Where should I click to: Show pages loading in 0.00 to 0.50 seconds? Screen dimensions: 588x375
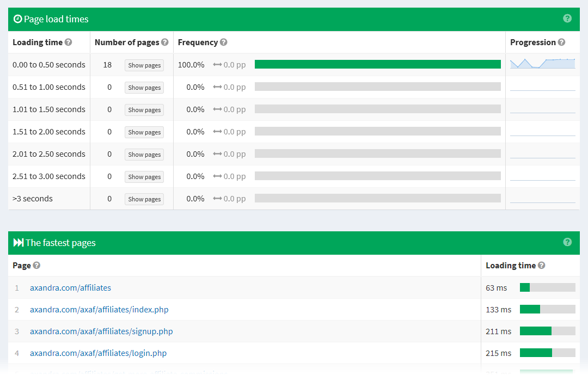pos(144,65)
